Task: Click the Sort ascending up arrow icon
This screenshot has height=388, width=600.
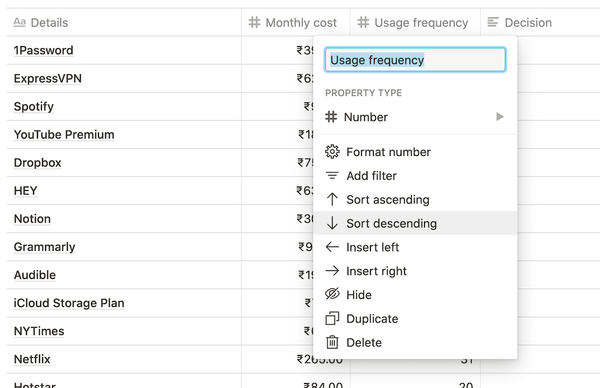Action: [x=332, y=199]
